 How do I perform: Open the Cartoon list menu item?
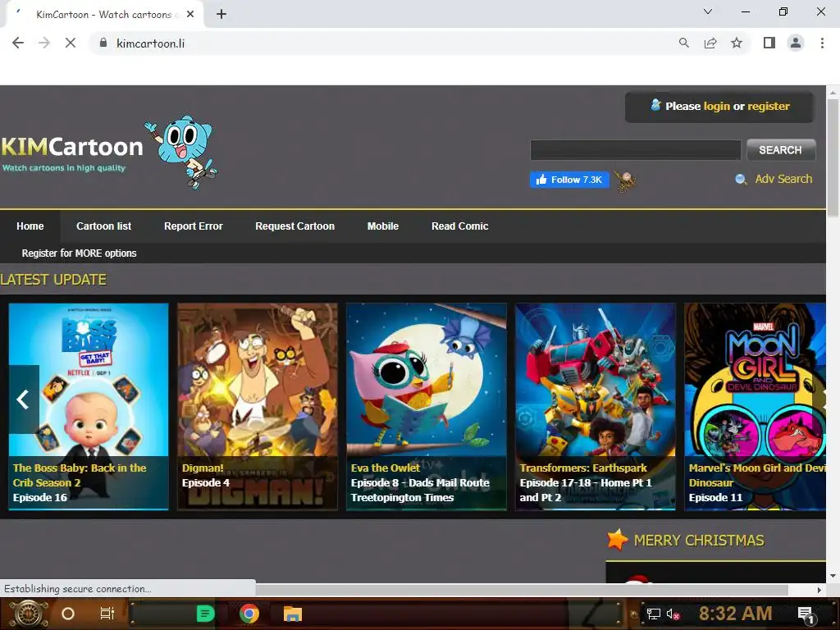coord(103,226)
